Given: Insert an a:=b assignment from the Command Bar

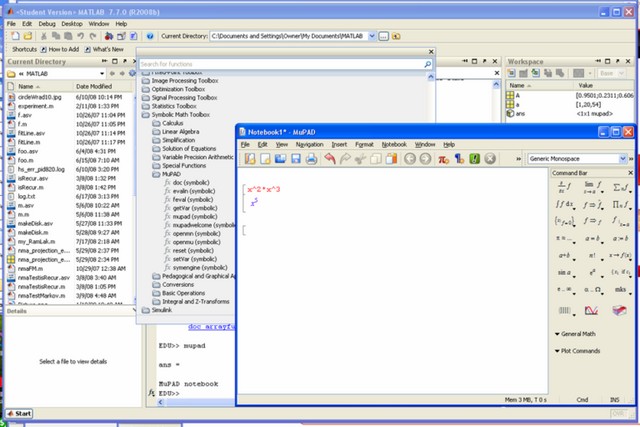Looking at the screenshot, I should coord(621,238).
